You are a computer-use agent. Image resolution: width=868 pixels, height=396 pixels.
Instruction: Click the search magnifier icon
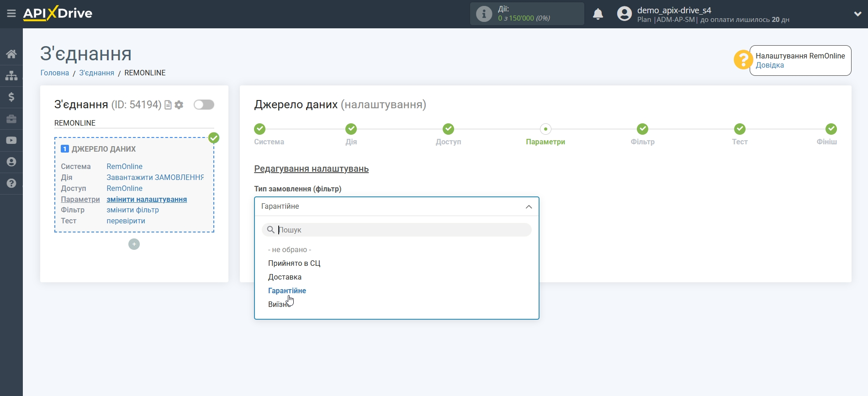[270, 230]
